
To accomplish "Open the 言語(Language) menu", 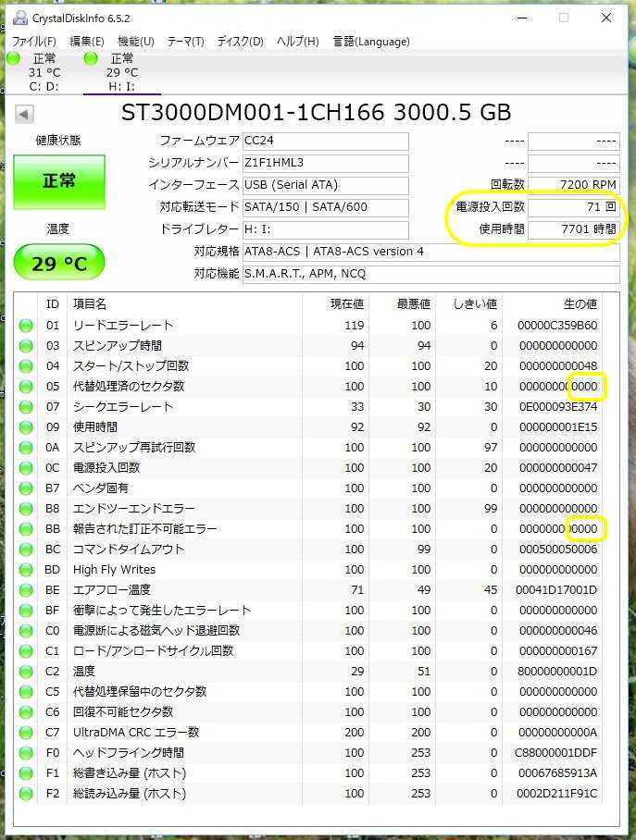I will [x=371, y=42].
